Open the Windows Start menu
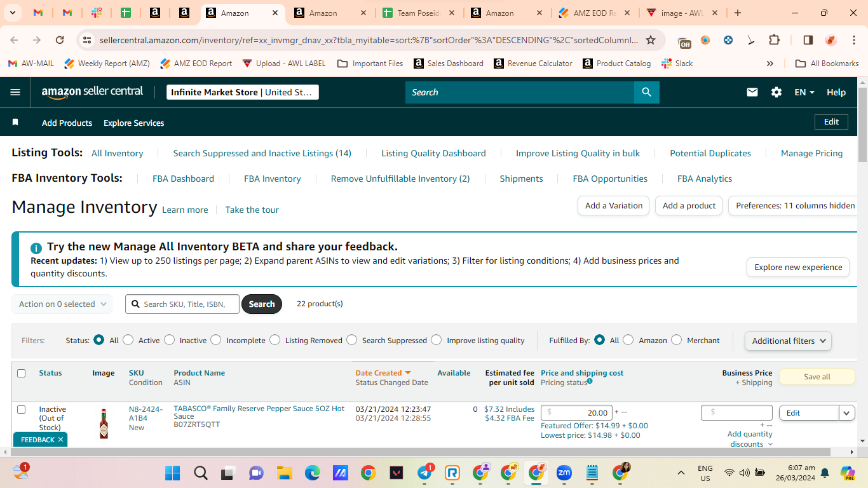This screenshot has height=488, width=868. pyautogui.click(x=172, y=473)
